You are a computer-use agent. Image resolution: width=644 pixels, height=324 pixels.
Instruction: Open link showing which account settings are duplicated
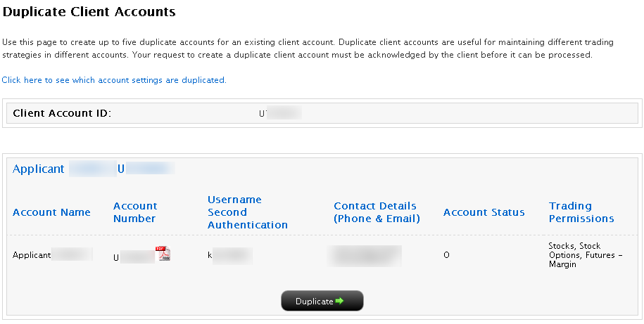114,80
